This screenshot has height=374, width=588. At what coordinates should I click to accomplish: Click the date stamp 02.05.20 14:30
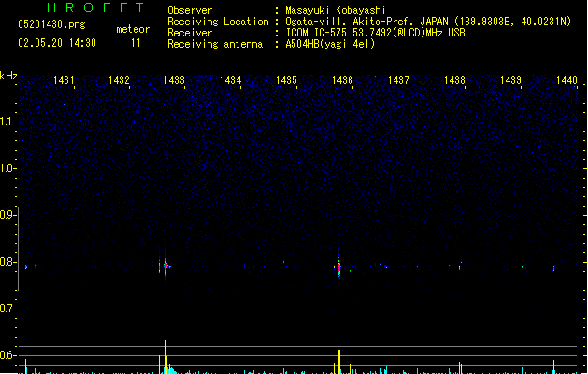coord(57,43)
